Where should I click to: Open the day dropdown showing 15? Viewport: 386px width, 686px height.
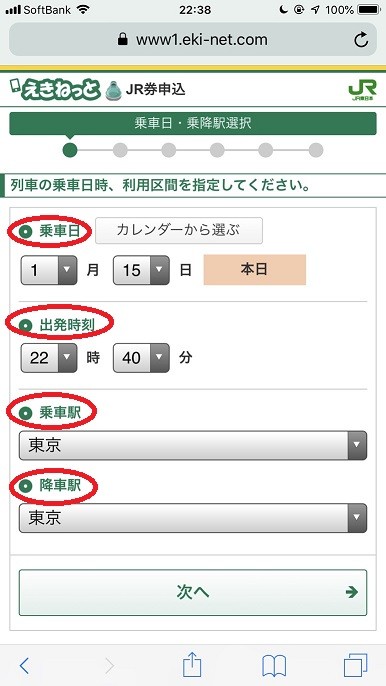pyautogui.click(x=141, y=270)
